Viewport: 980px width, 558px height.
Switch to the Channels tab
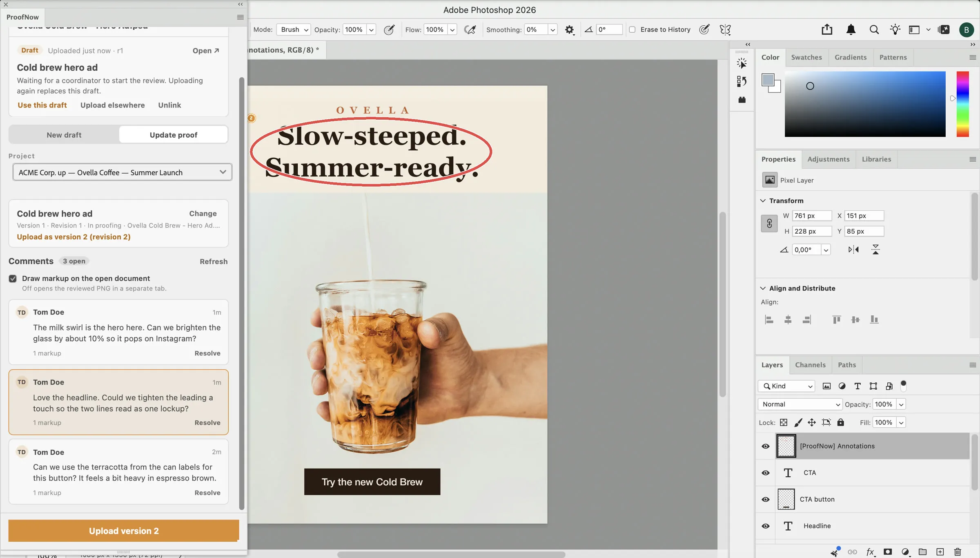coord(810,365)
